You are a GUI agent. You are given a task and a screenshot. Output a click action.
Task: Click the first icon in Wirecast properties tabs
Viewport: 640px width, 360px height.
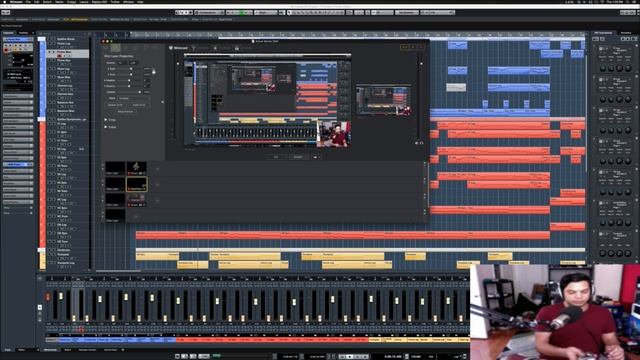[106, 48]
